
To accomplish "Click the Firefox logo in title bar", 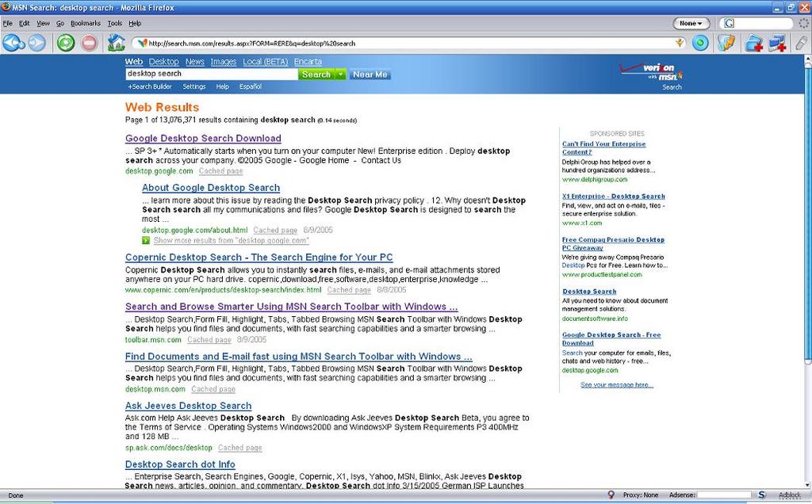I will 6,7.
